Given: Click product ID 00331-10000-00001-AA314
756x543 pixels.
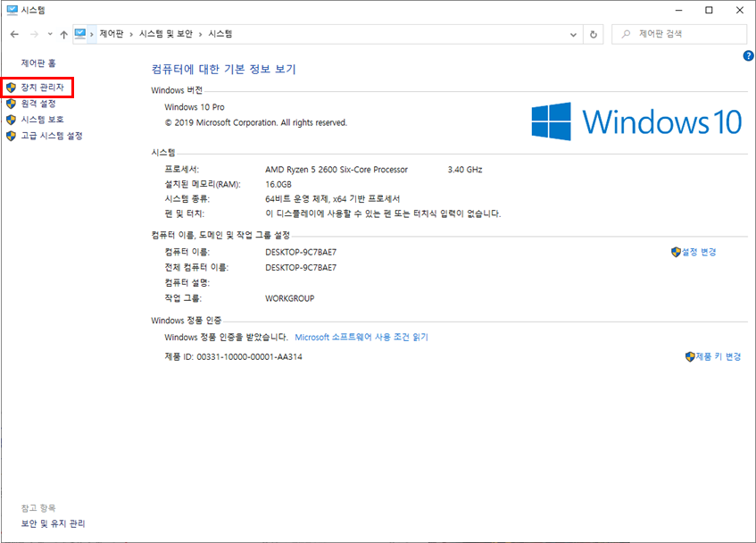Looking at the screenshot, I should pos(249,357).
